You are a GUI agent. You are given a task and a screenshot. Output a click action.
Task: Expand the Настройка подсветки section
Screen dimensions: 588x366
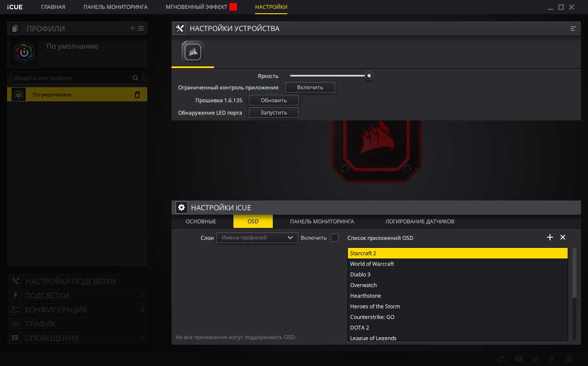(x=71, y=281)
